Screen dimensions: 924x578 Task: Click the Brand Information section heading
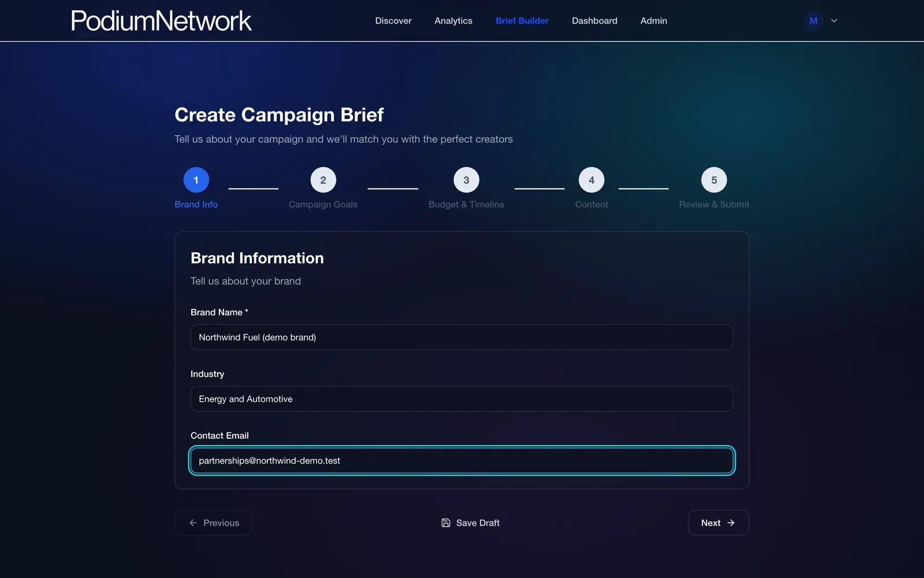[257, 258]
